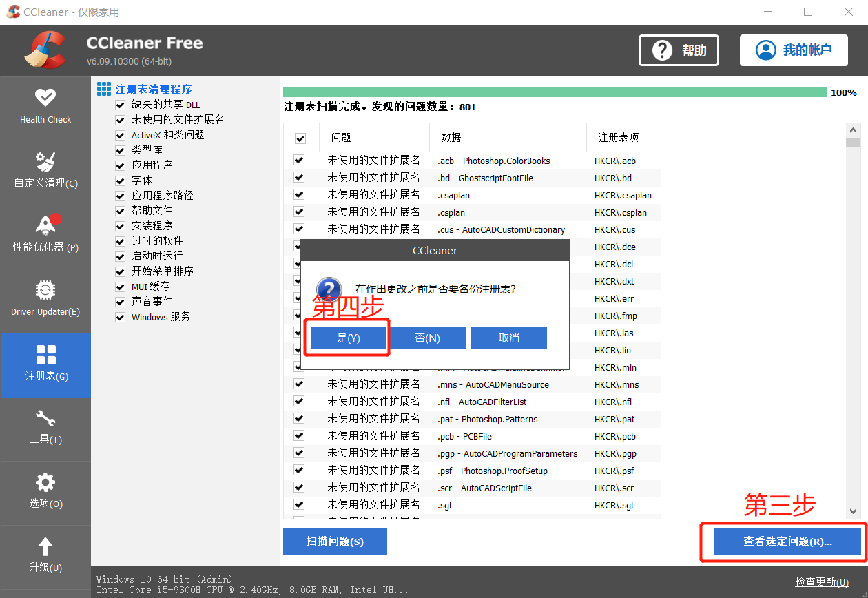This screenshot has height=598, width=868.
Task: Select .pat Photoshop.Patterns entry
Action: click(x=488, y=419)
